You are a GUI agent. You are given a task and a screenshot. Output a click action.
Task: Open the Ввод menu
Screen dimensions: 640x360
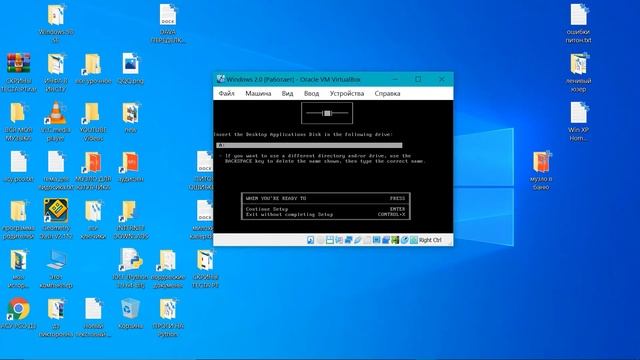click(311, 93)
